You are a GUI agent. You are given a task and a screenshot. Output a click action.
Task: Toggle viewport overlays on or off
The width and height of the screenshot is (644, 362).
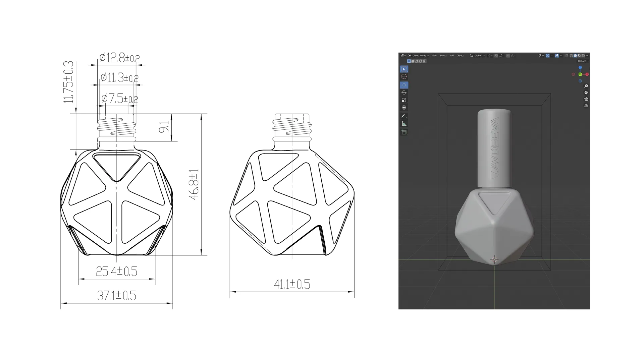557,56
